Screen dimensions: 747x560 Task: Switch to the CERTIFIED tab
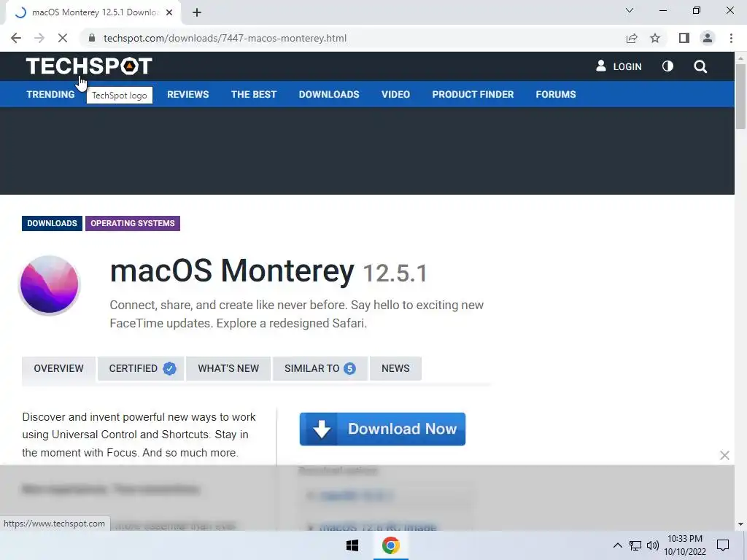141,368
